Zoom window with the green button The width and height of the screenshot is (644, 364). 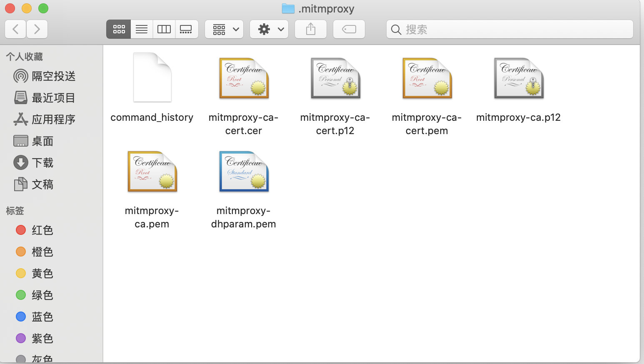click(x=43, y=8)
